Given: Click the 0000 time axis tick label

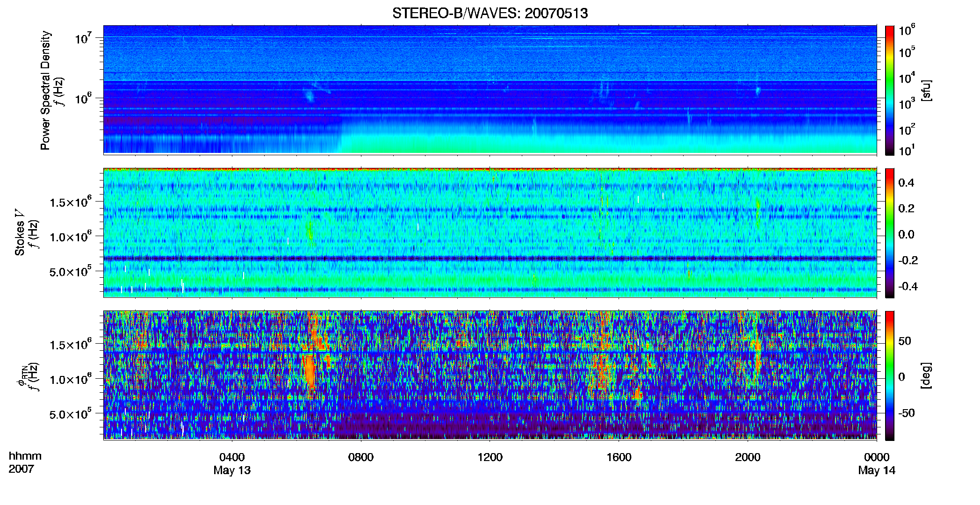Looking at the screenshot, I should (877, 457).
